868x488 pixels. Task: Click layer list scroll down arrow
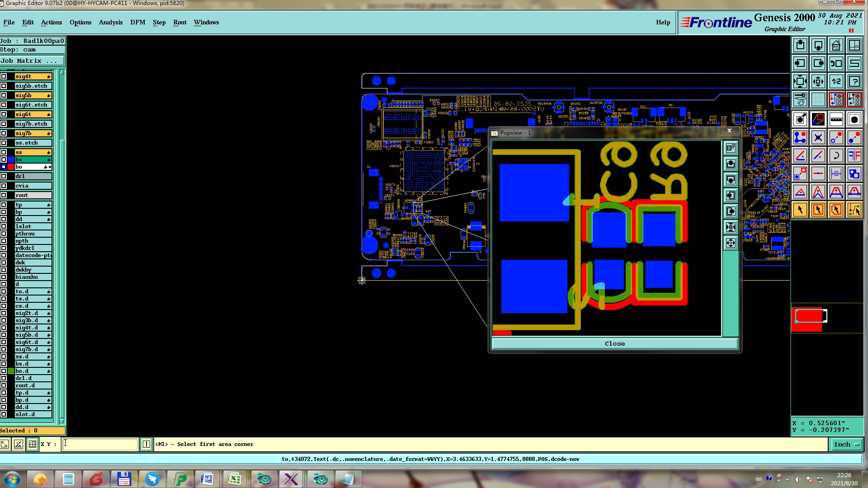[62, 421]
